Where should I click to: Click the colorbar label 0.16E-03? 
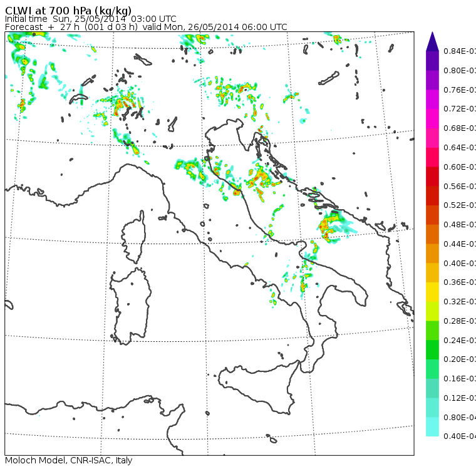(460, 379)
